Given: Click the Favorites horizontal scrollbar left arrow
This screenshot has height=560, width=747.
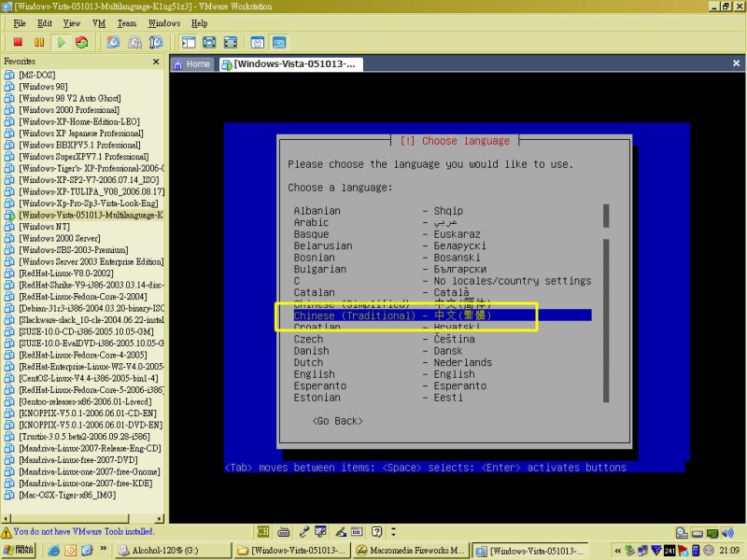Looking at the screenshot, I should (6, 518).
